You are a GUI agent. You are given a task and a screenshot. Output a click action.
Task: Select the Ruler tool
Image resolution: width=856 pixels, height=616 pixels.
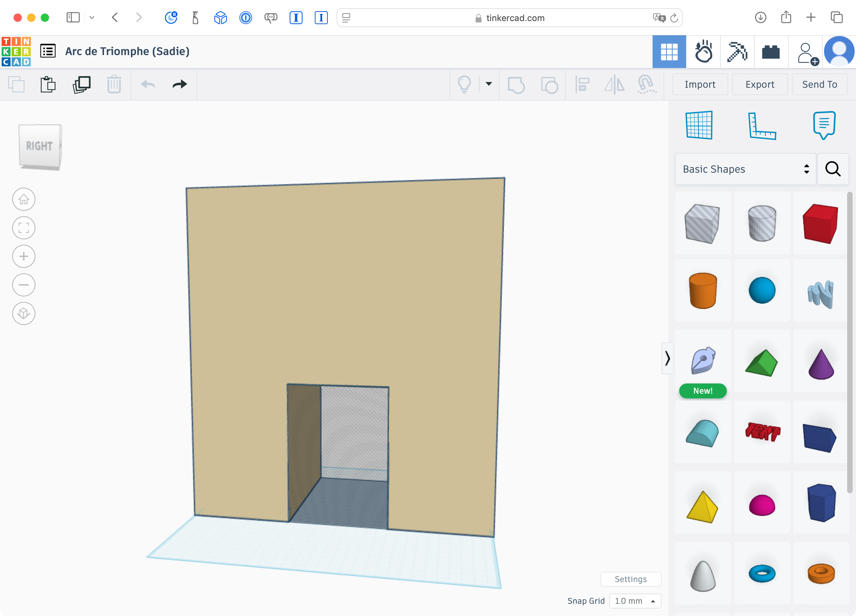pos(761,126)
